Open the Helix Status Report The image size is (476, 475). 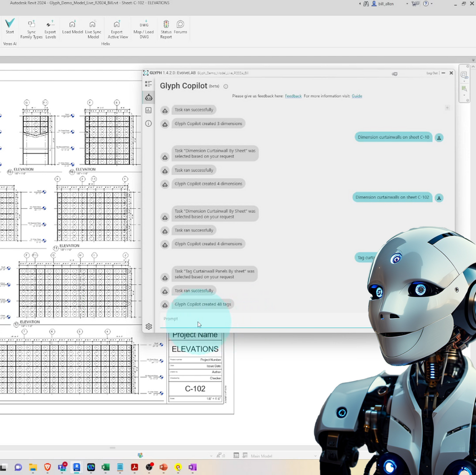166,29
